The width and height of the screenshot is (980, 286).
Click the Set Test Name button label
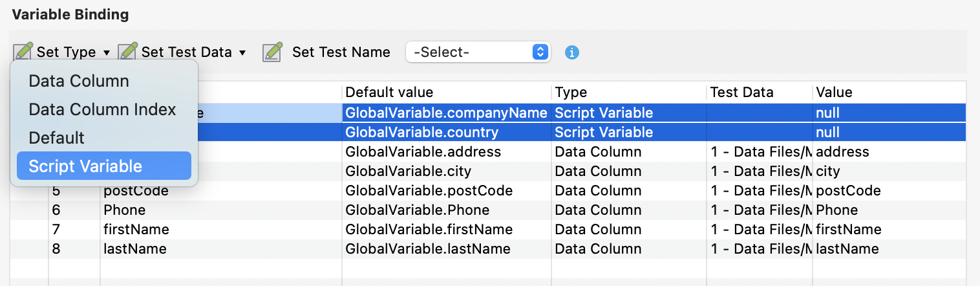click(341, 52)
